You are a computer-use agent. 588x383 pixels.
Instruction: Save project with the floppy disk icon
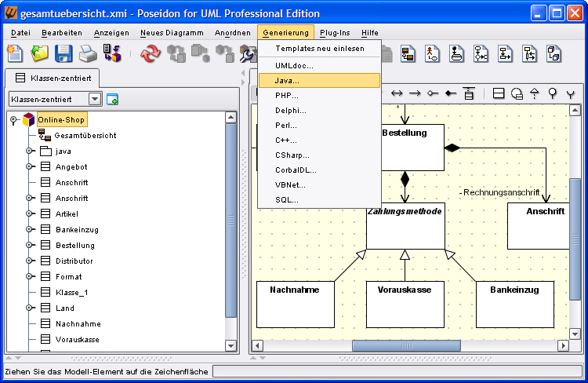(x=64, y=53)
